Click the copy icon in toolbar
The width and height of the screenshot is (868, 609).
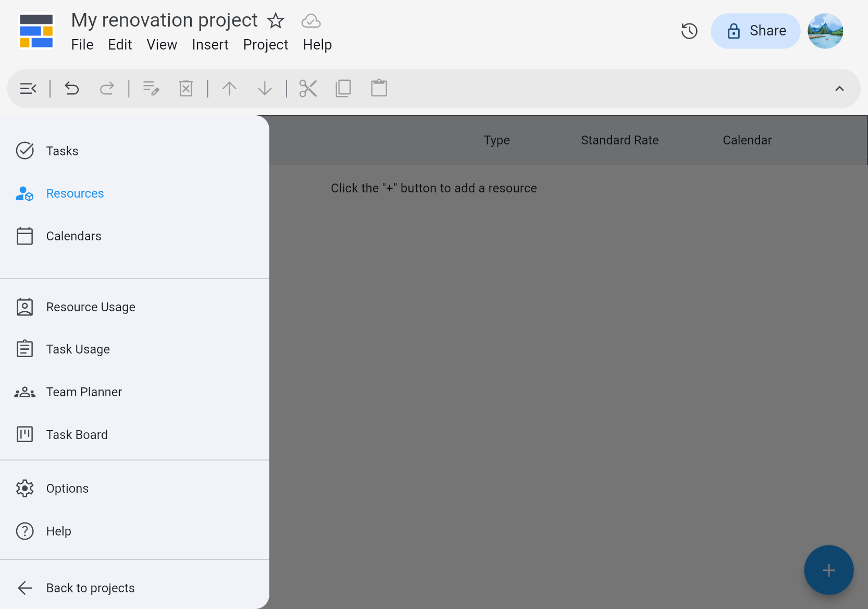pos(343,89)
